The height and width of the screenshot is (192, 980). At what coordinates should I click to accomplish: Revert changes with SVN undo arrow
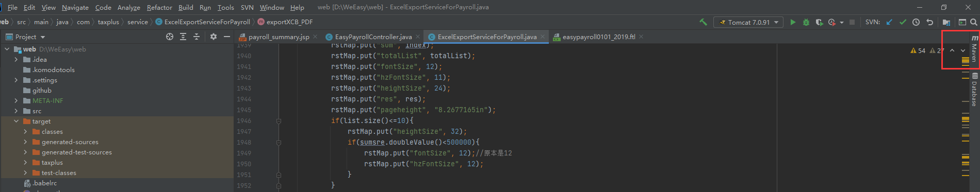(x=929, y=22)
